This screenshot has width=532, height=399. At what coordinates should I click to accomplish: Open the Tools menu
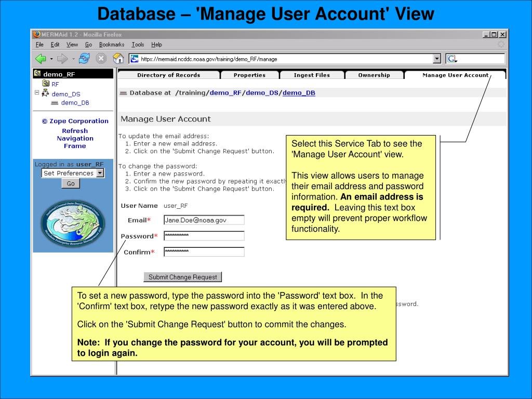tap(138, 45)
